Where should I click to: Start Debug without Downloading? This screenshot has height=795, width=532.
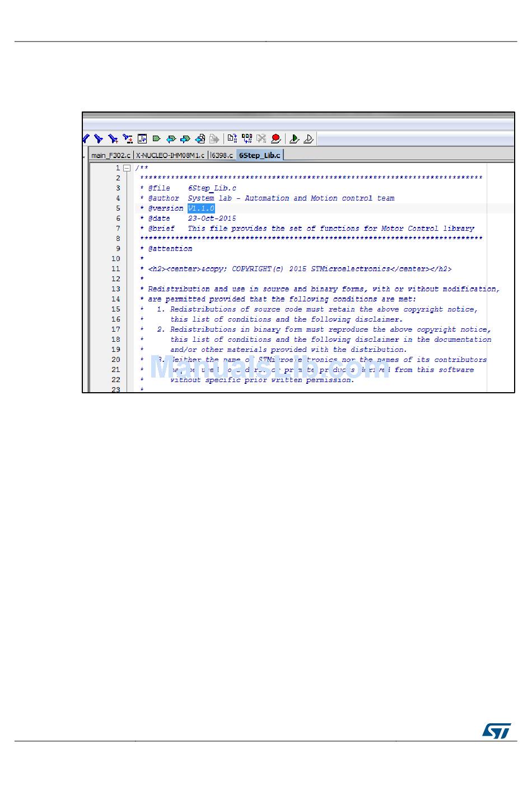(308, 138)
